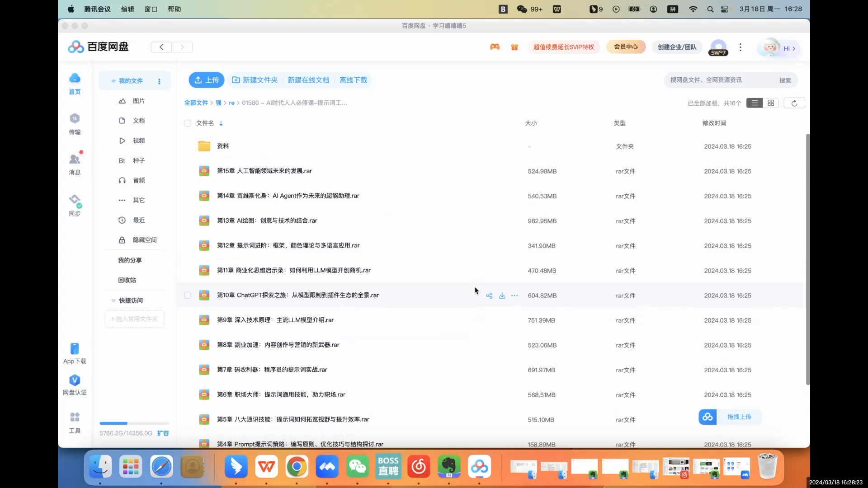Open the 帮助 menu in the menu bar
This screenshot has height=488, width=868.
[x=175, y=9]
